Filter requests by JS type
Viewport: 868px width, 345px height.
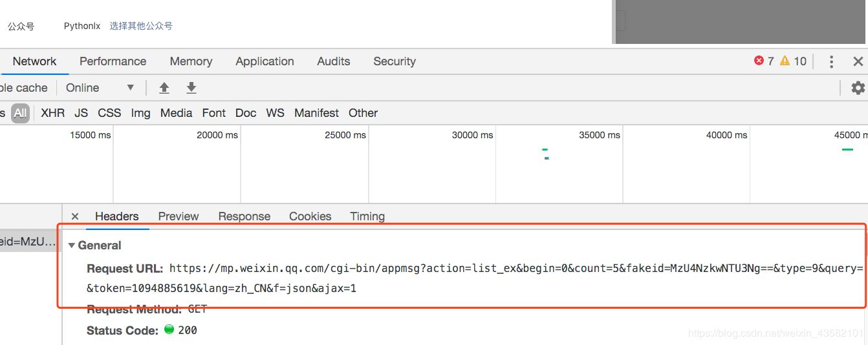click(81, 113)
